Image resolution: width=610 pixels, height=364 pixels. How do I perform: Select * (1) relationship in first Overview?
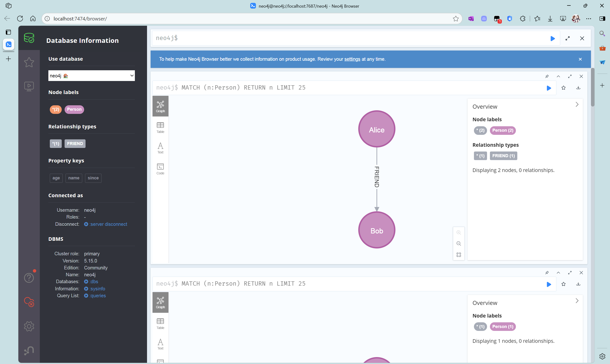coord(481,156)
